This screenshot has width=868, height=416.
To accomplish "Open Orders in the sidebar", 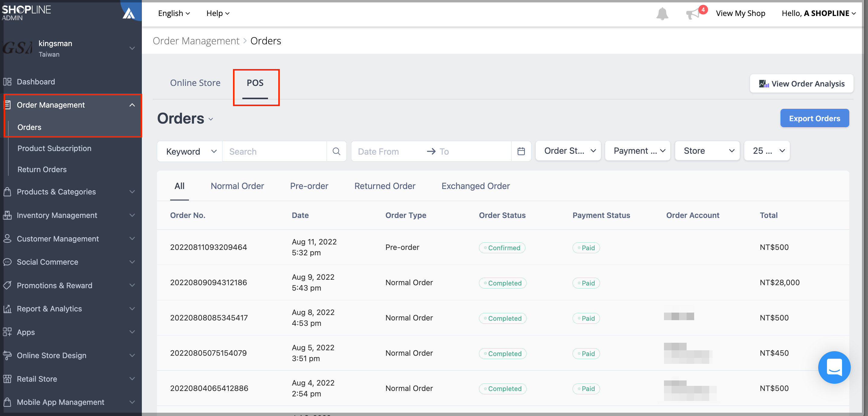I will pos(29,127).
